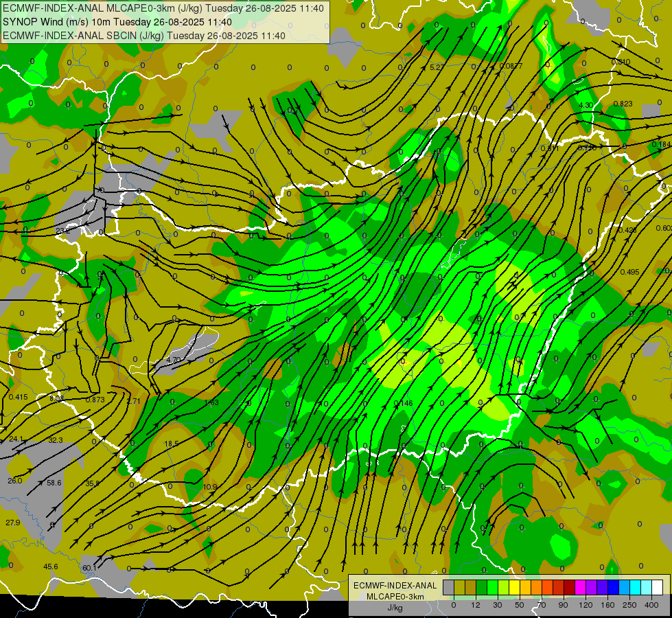Click the legend scale value 250
The height and width of the screenshot is (618, 672).
click(629, 605)
